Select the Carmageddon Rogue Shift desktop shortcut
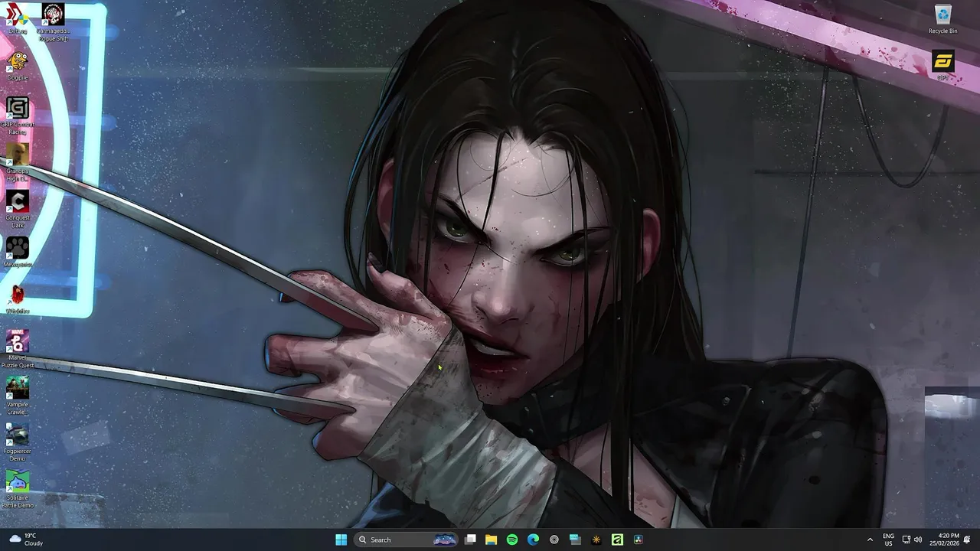The image size is (980, 551). click(53, 22)
